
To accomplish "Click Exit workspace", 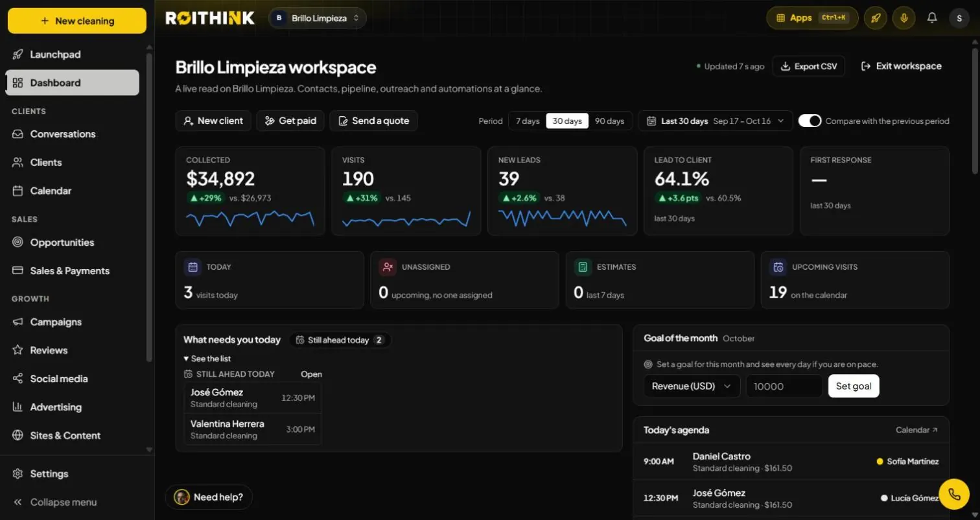I will (901, 66).
